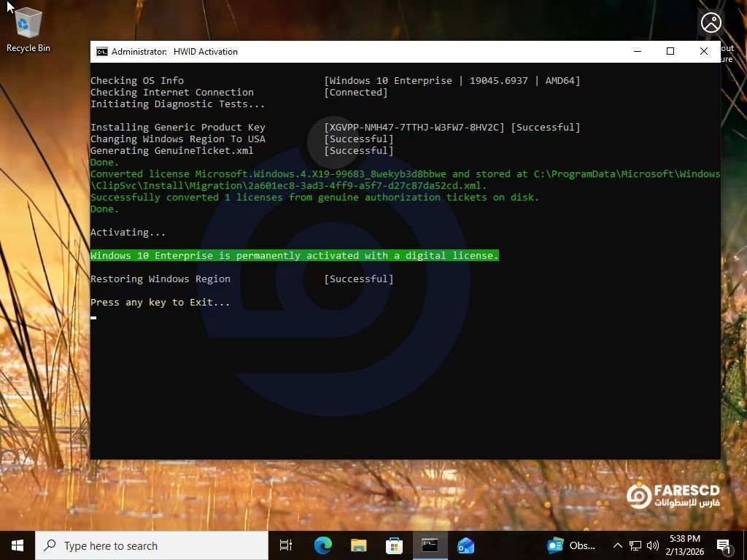Open the network status tray icon
The width and height of the screenshot is (747, 560).
635,545
